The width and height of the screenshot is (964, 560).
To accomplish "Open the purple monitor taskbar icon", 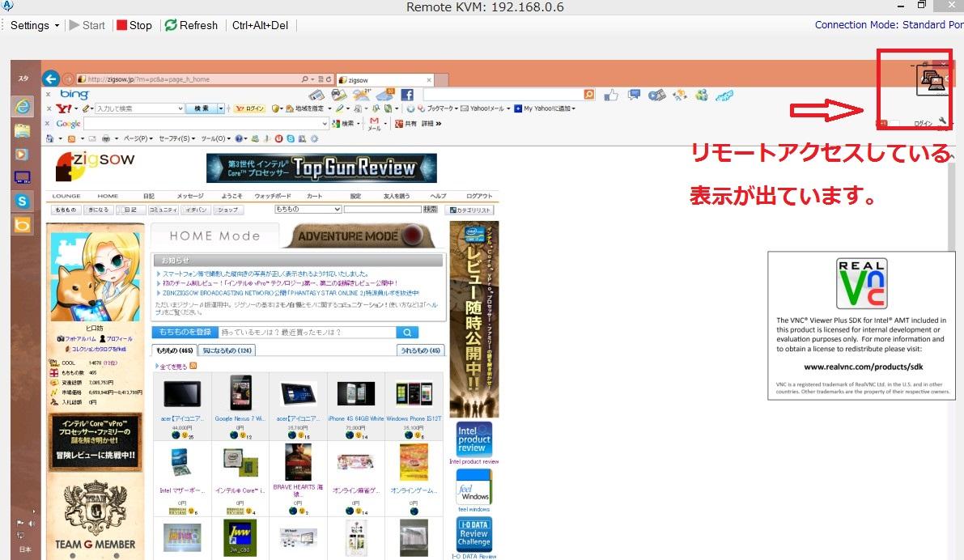I will (22, 178).
